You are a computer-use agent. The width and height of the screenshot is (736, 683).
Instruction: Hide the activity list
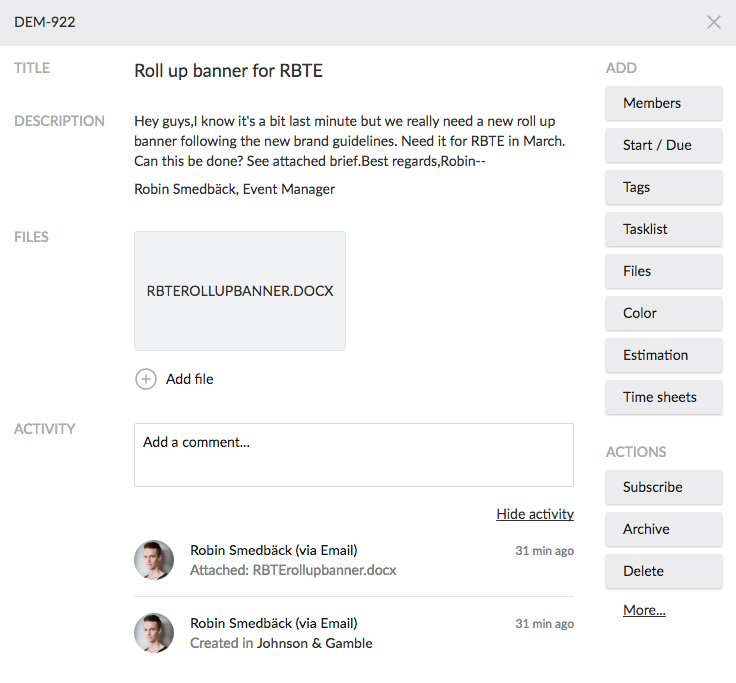click(x=535, y=514)
